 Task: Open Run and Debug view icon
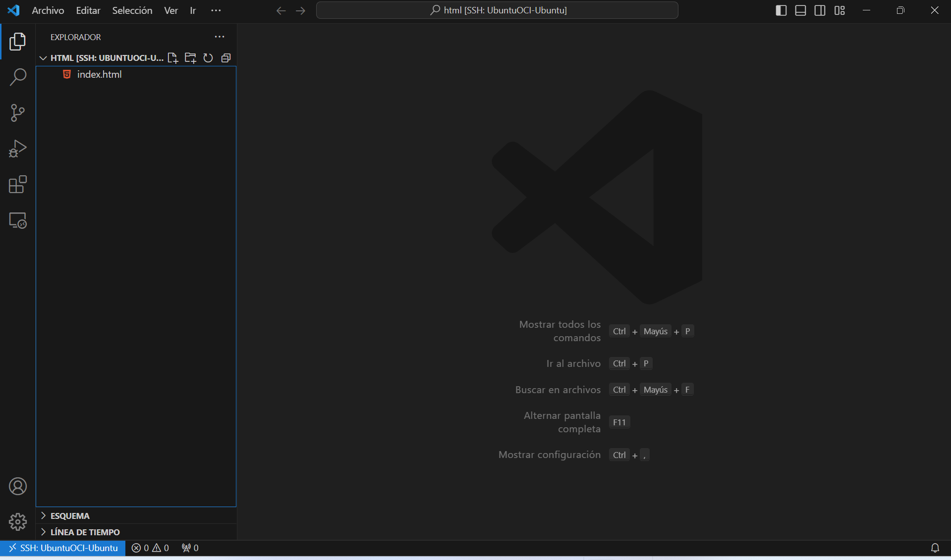[x=18, y=149]
